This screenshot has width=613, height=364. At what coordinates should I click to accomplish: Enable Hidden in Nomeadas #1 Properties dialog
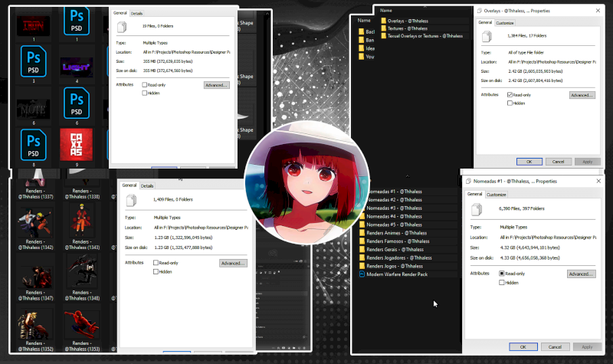502,282
